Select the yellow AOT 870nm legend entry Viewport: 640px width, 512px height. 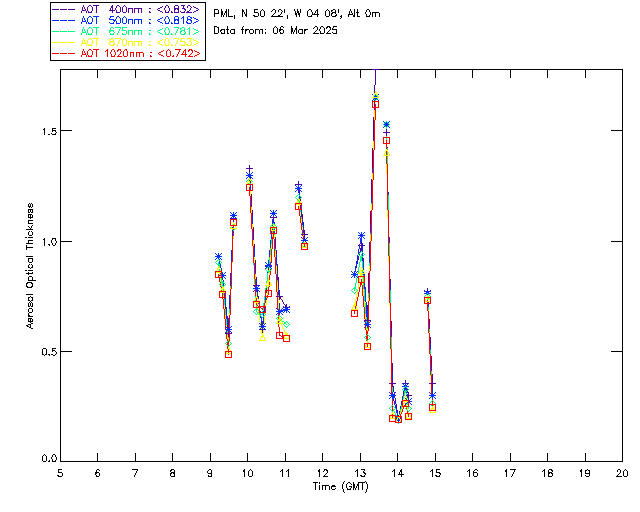127,42
